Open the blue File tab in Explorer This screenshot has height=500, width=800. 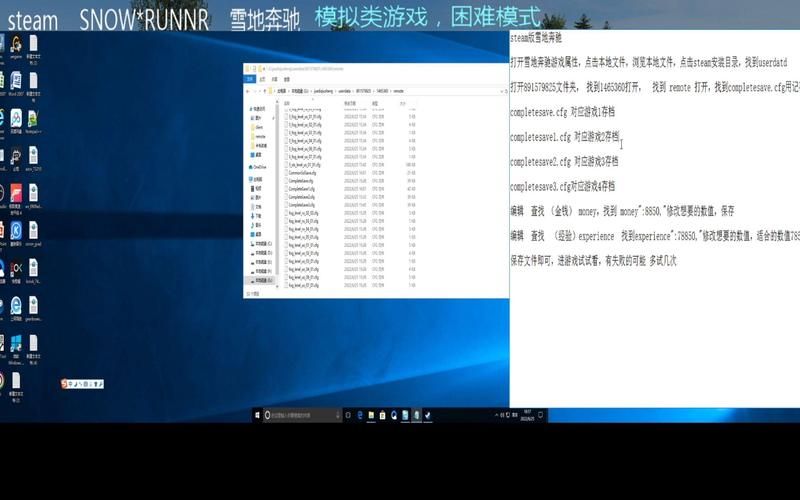pos(249,79)
